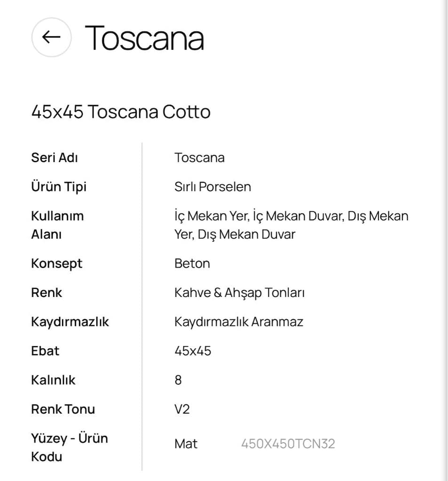Viewport: 448px width, 481px height.
Task: Click the Yüzey - Ürün Kodu label
Action: coord(70,447)
